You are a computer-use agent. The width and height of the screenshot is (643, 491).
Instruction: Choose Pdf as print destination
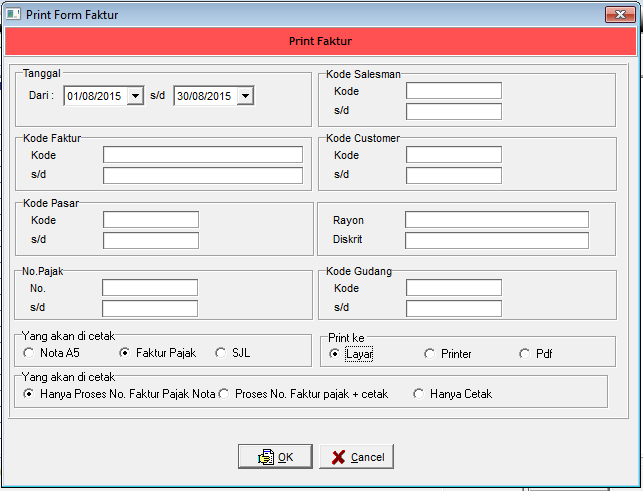tap(524, 354)
